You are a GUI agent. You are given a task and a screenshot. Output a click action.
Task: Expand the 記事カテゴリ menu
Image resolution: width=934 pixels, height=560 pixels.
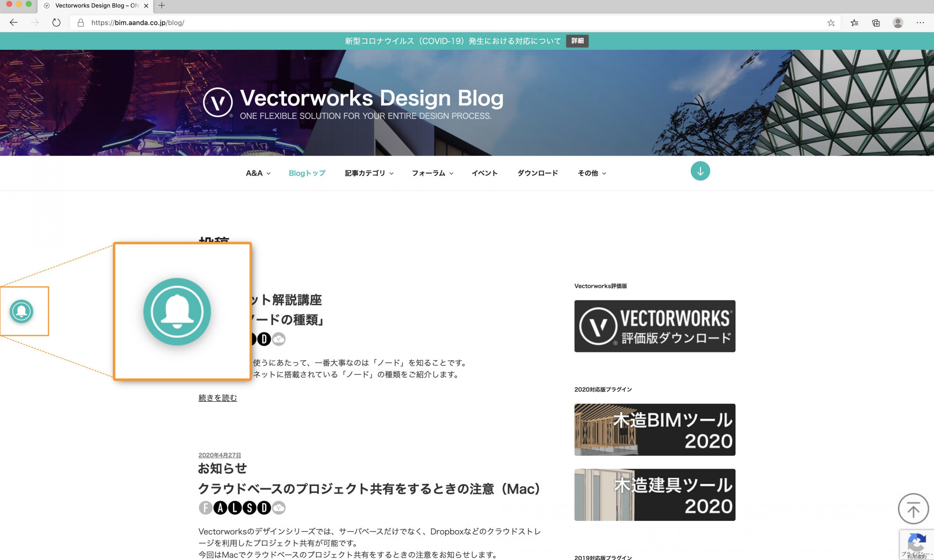[x=369, y=173]
